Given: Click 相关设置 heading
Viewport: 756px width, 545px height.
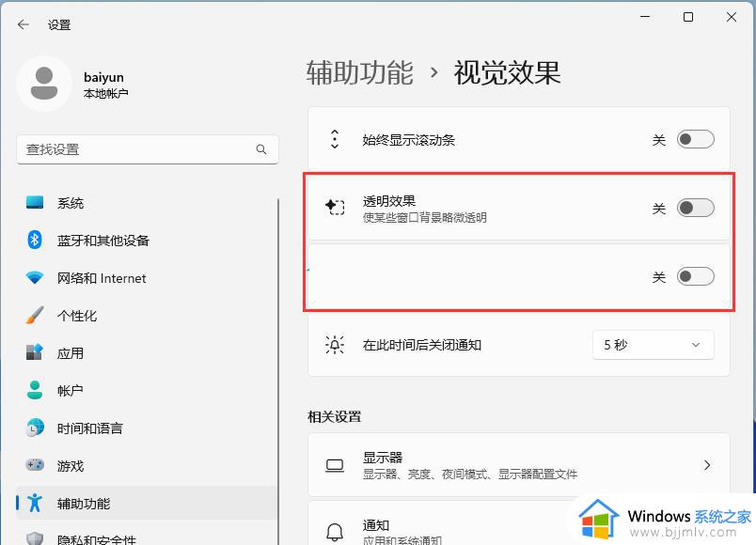Looking at the screenshot, I should (x=334, y=416).
